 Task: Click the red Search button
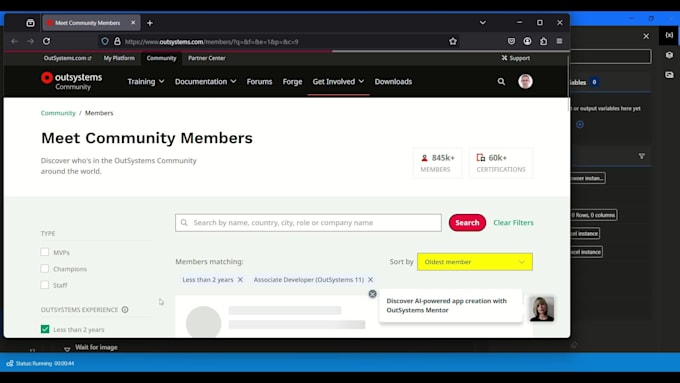[x=467, y=223]
